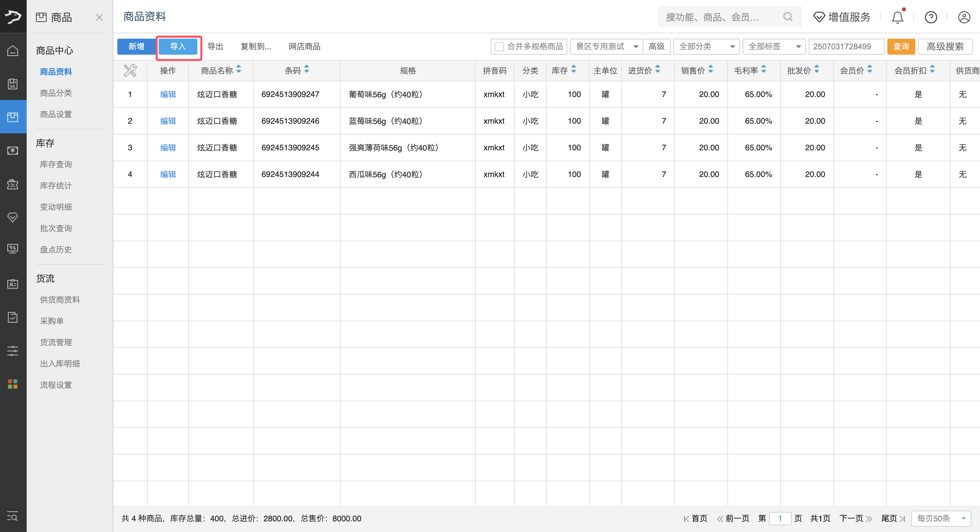
Task: Open the yen money icon in the sidebar
Action: [13, 150]
